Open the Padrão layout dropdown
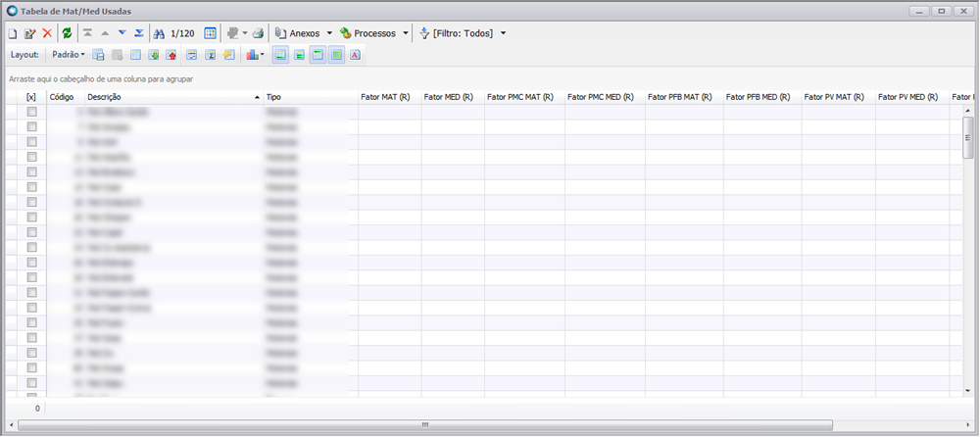980x437 pixels. click(69, 55)
